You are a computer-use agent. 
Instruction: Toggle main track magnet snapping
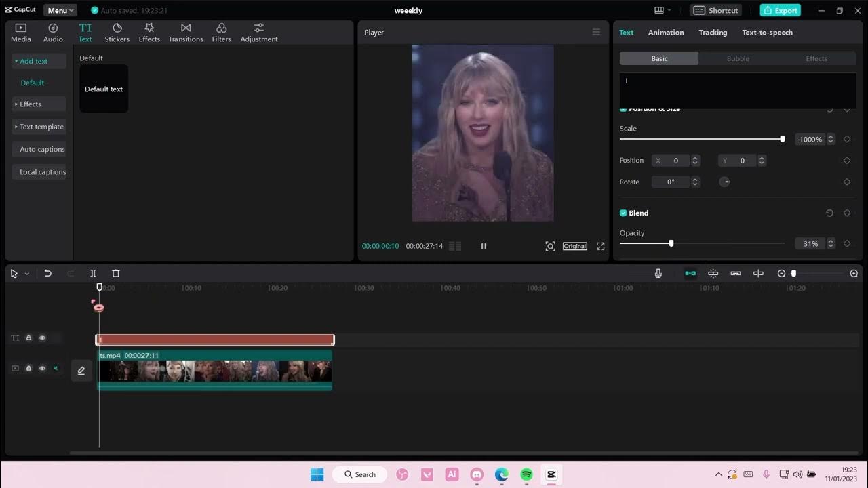690,273
